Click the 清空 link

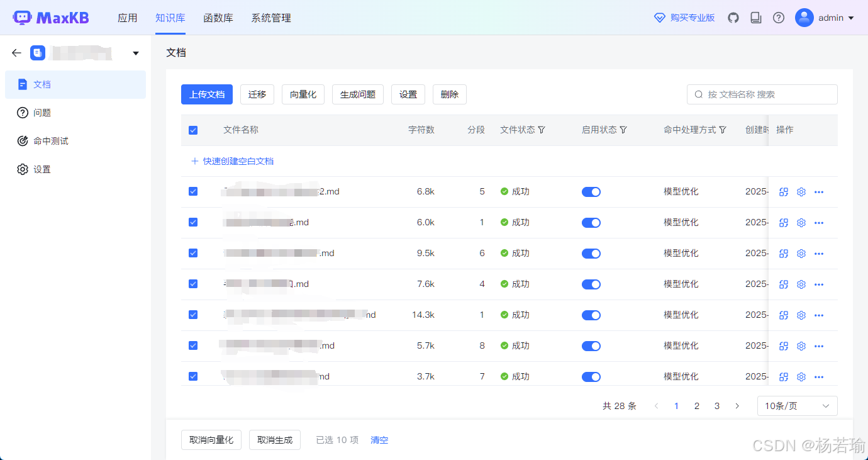[379, 440]
